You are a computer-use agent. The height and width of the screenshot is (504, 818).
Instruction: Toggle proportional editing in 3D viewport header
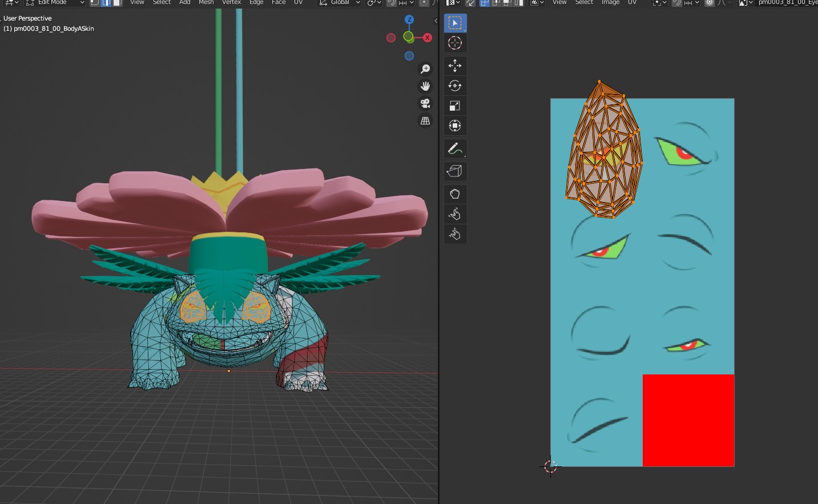(x=424, y=2)
